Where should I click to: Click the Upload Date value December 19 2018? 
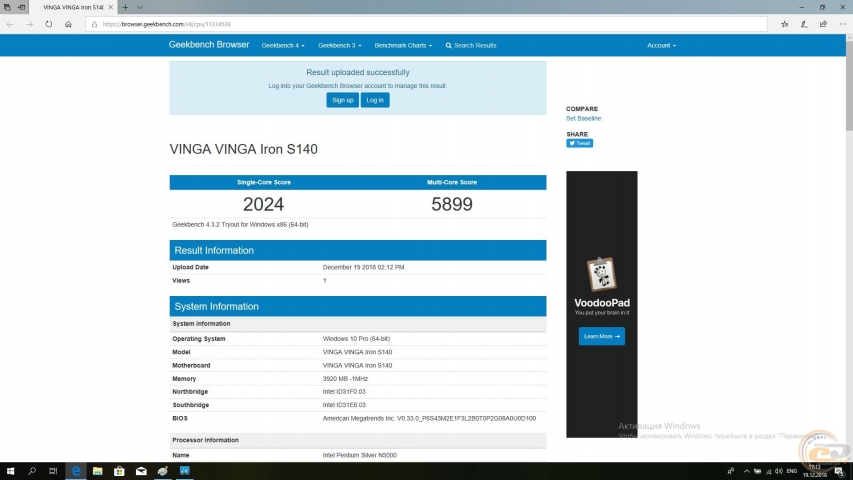pyautogui.click(x=363, y=267)
